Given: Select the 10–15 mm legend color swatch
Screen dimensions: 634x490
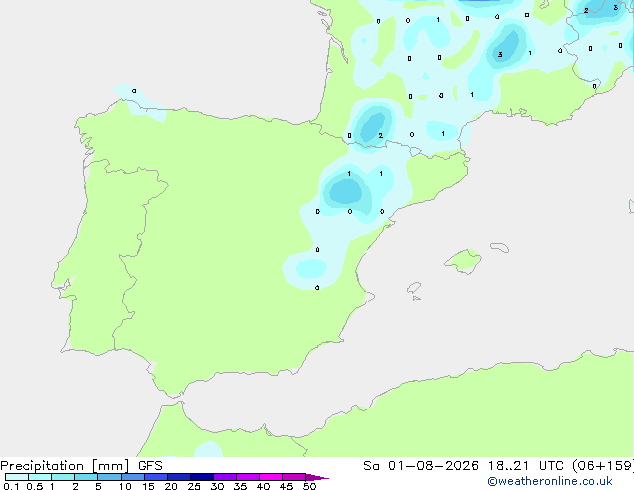Looking at the screenshot, I should [x=132, y=477].
